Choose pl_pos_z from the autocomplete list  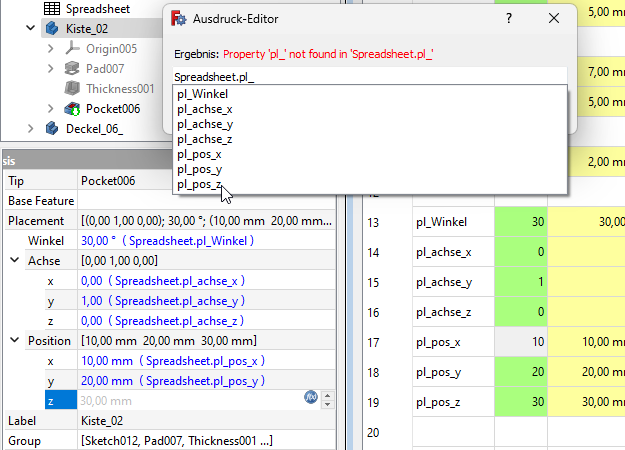(199, 184)
